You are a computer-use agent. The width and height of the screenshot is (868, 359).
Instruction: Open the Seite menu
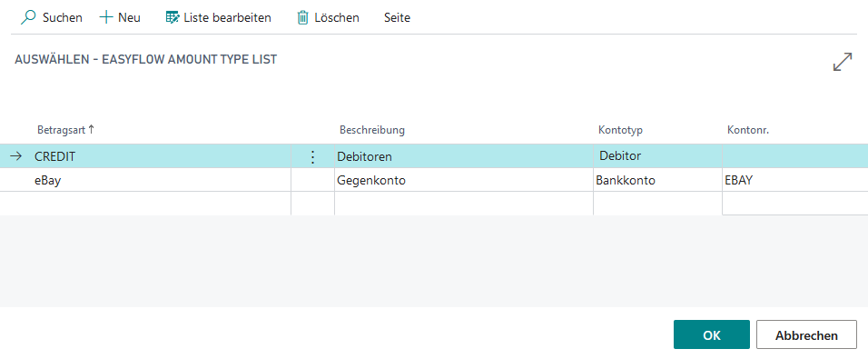[x=397, y=18]
